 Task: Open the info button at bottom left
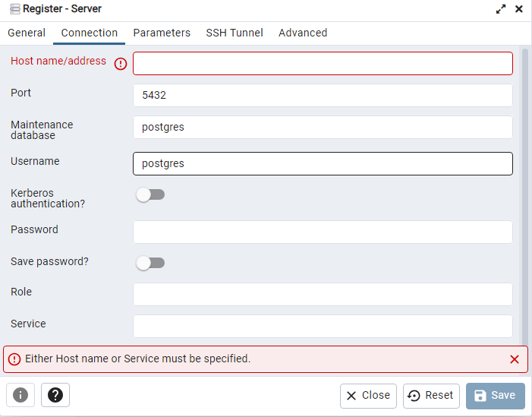pos(20,395)
